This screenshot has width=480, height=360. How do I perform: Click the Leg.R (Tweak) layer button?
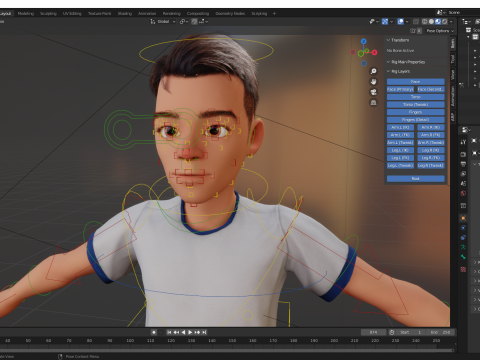(x=431, y=165)
